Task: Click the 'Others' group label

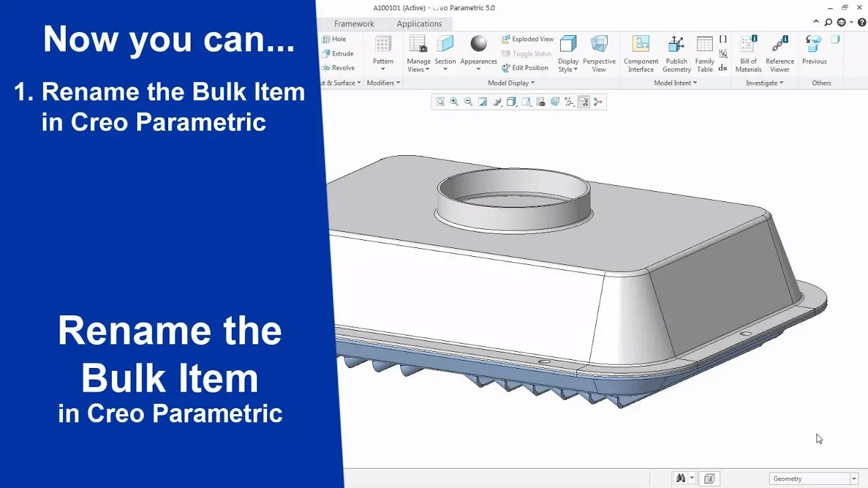Action: [821, 83]
